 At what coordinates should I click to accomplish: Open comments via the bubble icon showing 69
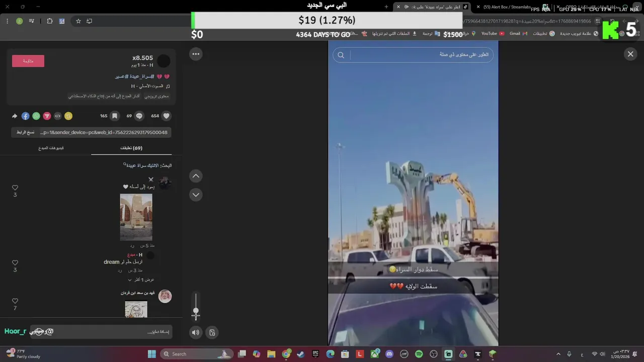[x=139, y=116]
